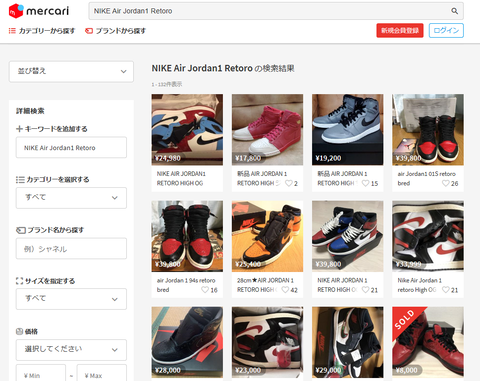The width and height of the screenshot is (480, 381).
Task: Click the ログイン button
Action: [x=446, y=30]
